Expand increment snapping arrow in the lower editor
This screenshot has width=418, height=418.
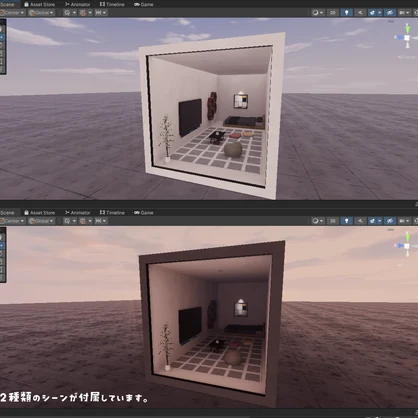coord(105,221)
